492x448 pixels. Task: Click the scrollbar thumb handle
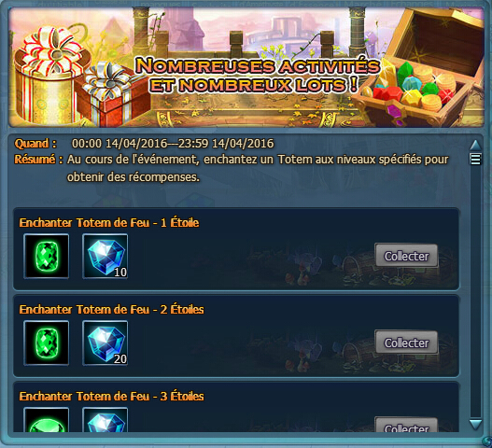[475, 159]
